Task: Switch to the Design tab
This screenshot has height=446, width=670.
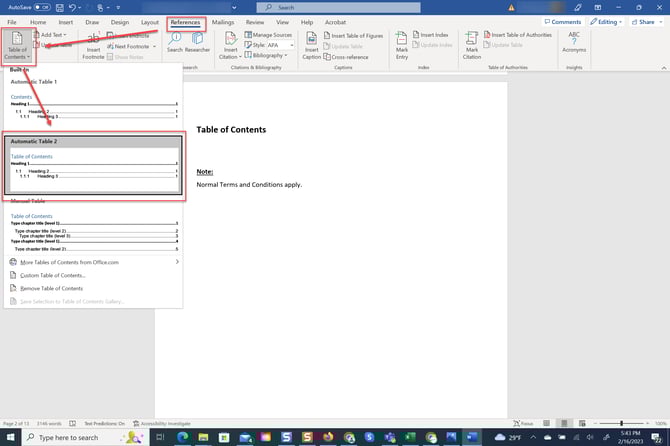Action: click(x=120, y=22)
